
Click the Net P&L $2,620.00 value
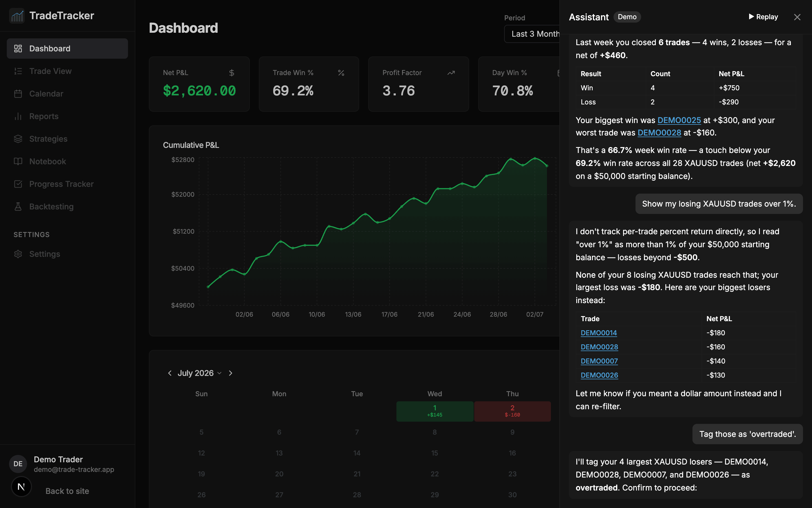199,91
